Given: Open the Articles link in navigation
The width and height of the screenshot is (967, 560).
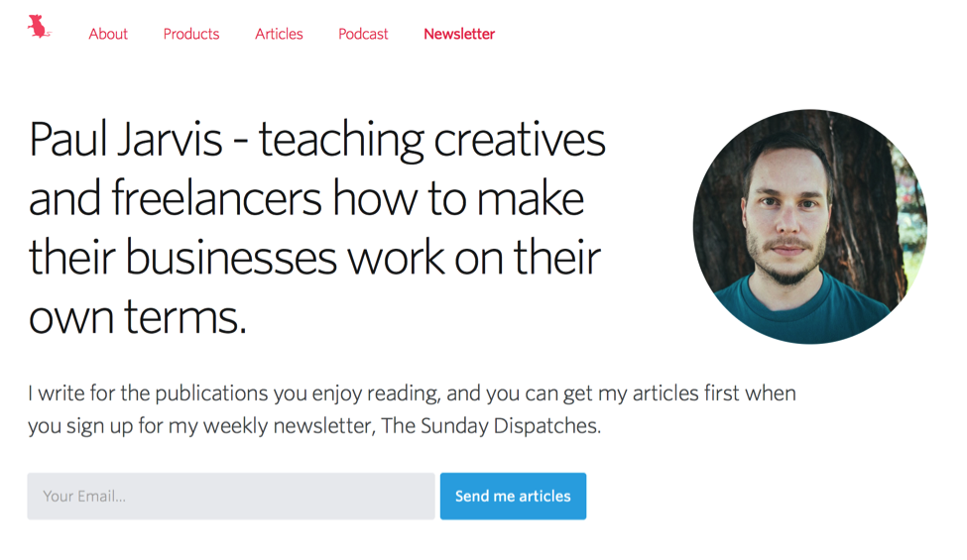Looking at the screenshot, I should [x=279, y=34].
